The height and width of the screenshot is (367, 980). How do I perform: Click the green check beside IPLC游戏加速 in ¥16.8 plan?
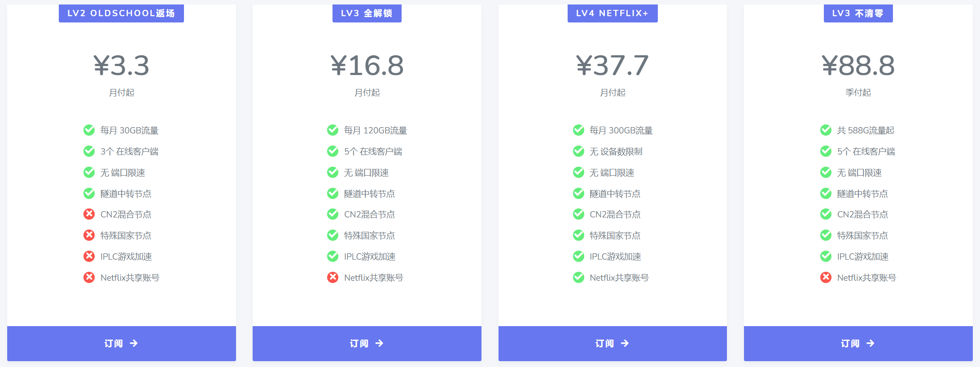[x=332, y=256]
